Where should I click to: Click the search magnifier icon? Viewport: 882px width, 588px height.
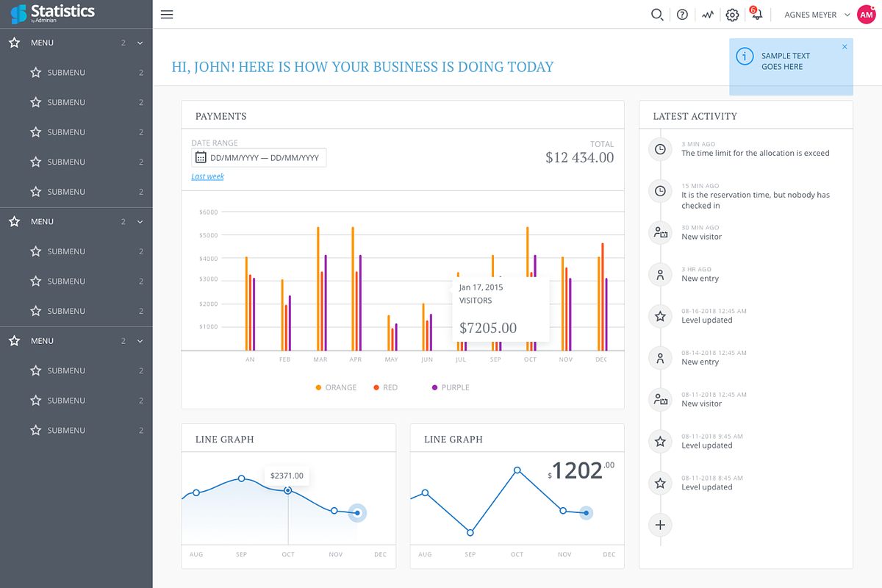point(657,15)
